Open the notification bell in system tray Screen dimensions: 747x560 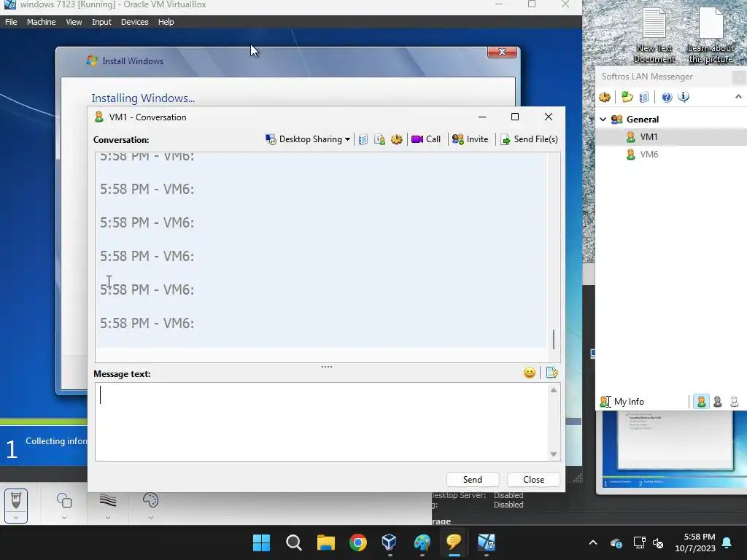pos(727,542)
